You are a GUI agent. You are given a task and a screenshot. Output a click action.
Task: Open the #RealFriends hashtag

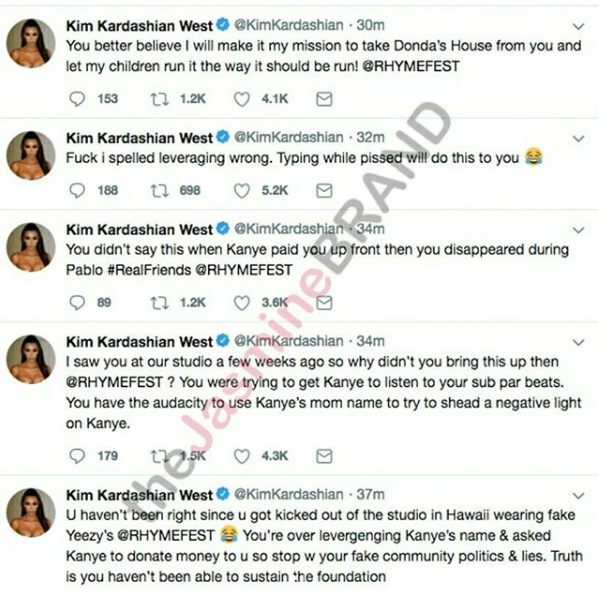149,270
